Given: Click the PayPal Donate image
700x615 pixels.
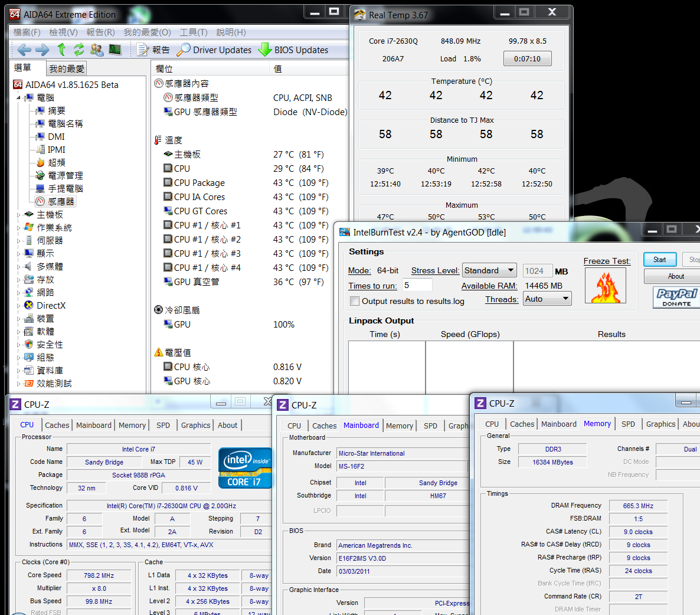Looking at the screenshot, I should tap(676, 297).
